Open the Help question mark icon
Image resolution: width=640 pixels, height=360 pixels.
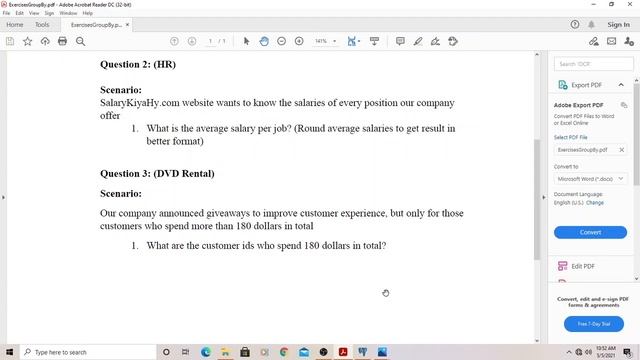coord(575,24)
